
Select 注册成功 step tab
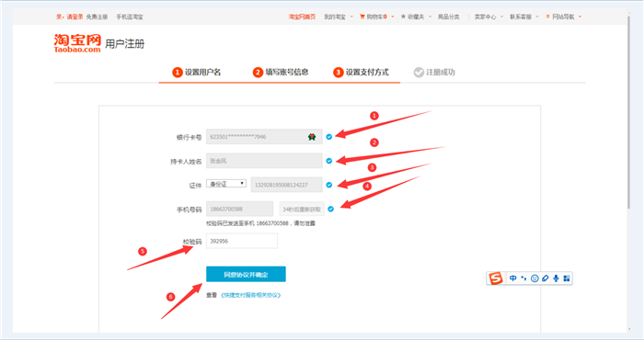point(434,73)
